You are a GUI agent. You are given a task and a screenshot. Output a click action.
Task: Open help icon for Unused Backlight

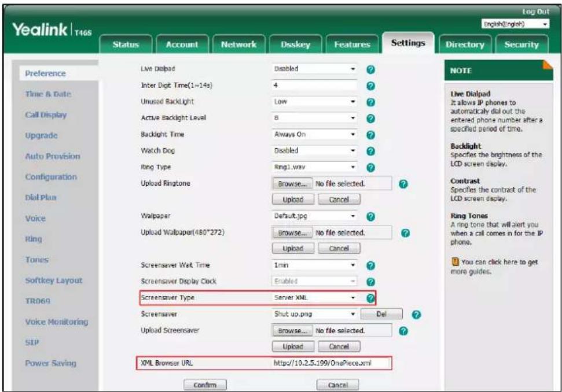[x=370, y=102]
